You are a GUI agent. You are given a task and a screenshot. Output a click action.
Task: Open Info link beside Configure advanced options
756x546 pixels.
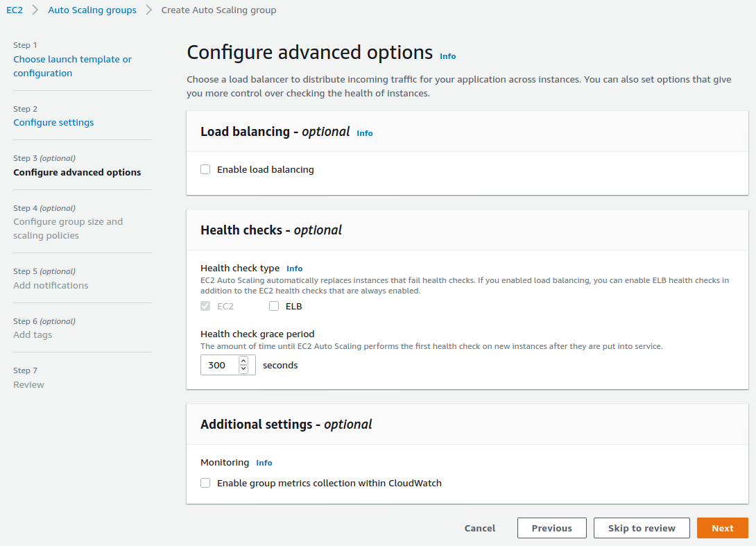pos(447,56)
